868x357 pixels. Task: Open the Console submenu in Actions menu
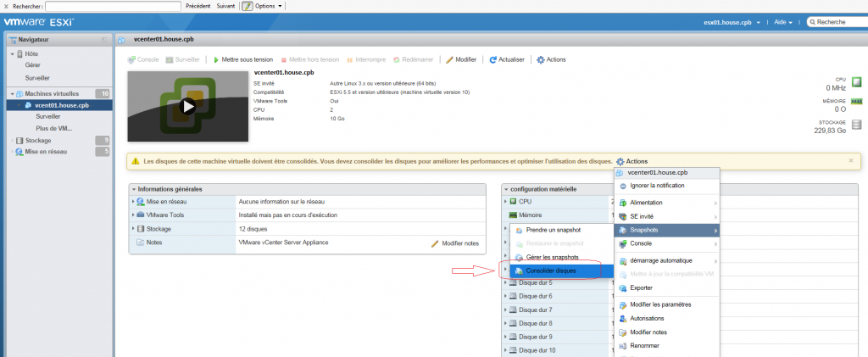[666, 243]
